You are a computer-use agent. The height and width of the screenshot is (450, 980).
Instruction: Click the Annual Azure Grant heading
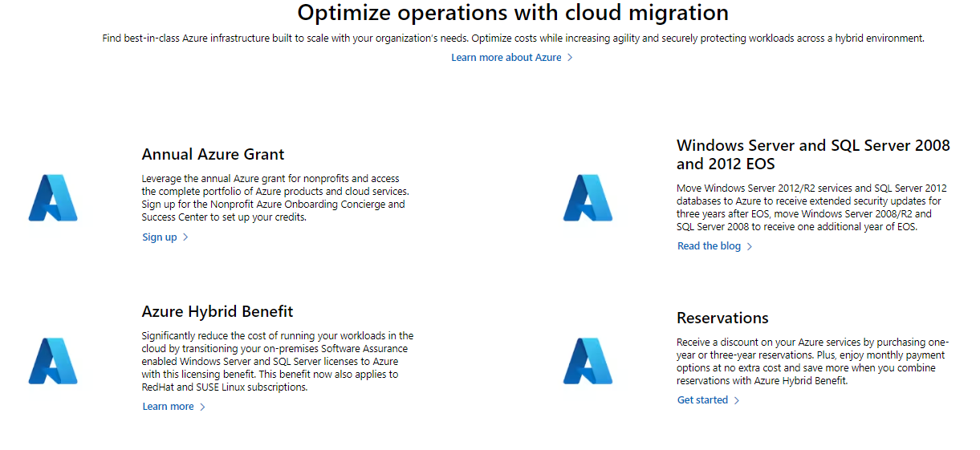[x=213, y=154]
